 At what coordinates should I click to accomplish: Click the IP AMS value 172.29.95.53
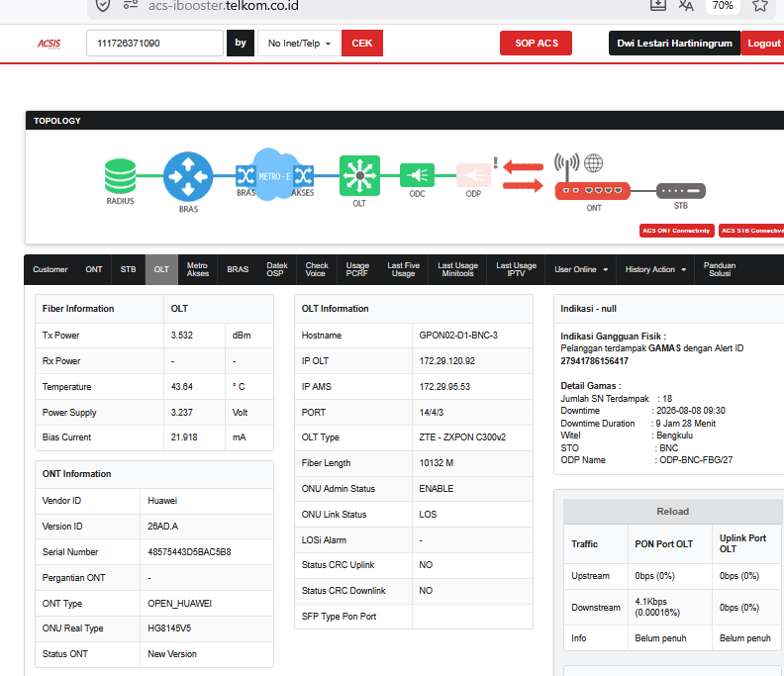(444, 387)
